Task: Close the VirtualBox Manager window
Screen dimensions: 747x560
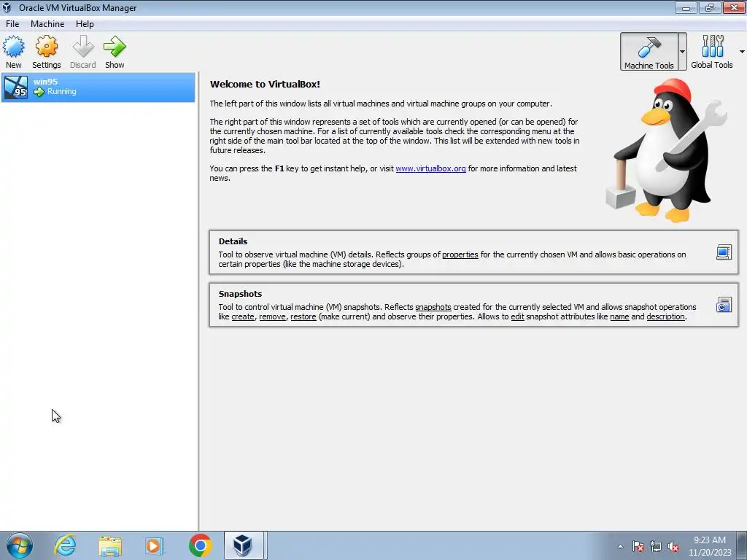Action: (734, 7)
